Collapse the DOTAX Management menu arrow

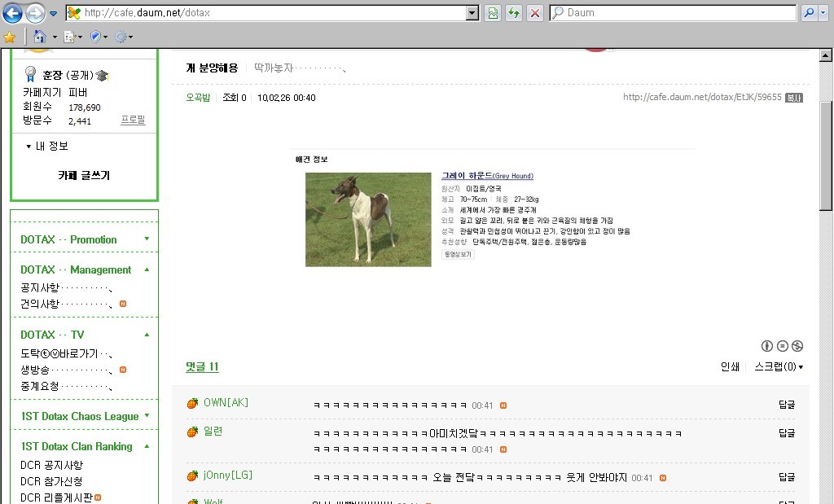[x=147, y=270]
